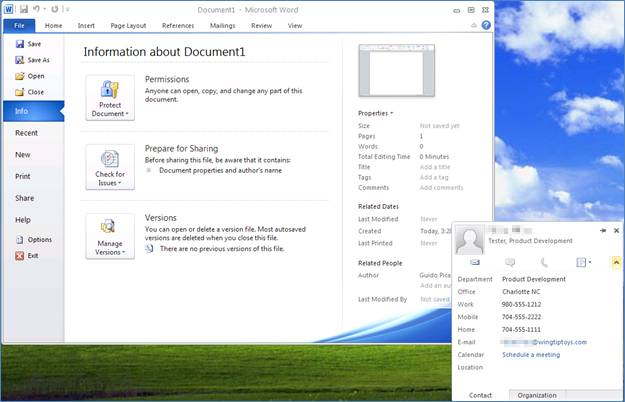Screen dimensions: 625x402
Task: Click Product Development department value
Action: click(x=534, y=279)
